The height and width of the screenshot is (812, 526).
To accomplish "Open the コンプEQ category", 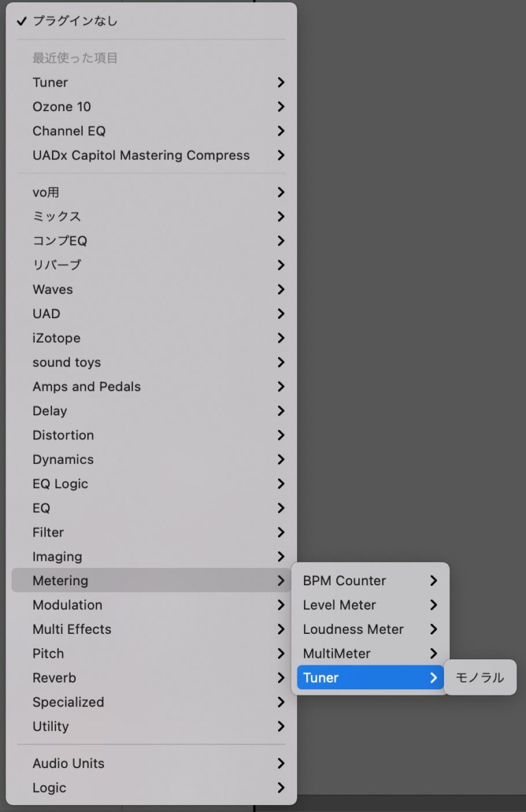I will pyautogui.click(x=60, y=241).
